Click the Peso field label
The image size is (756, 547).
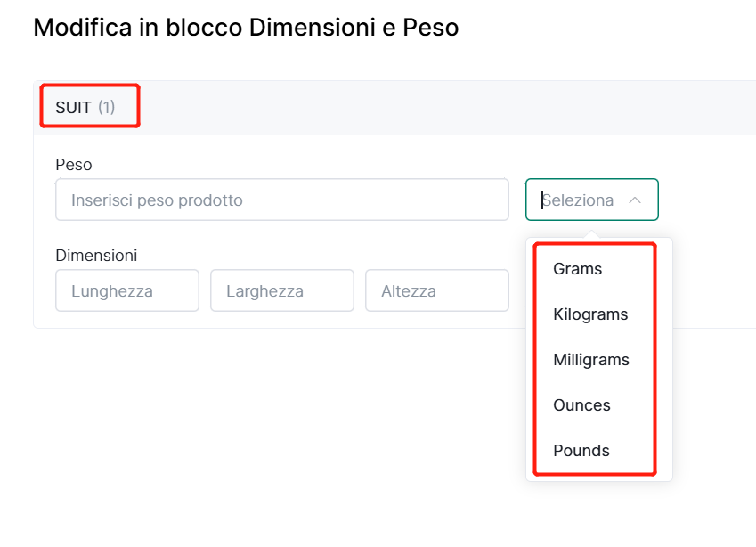74,165
